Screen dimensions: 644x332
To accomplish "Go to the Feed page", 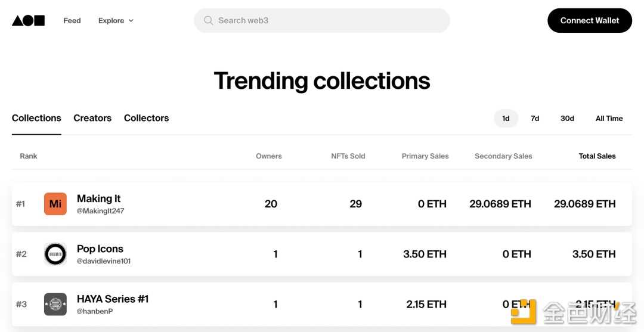I will (x=72, y=20).
